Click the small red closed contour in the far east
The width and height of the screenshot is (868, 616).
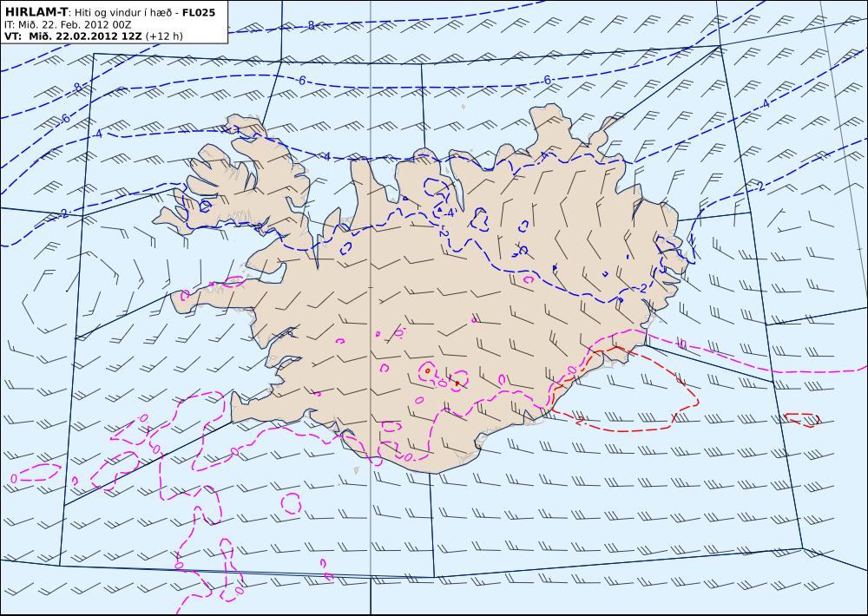click(802, 420)
